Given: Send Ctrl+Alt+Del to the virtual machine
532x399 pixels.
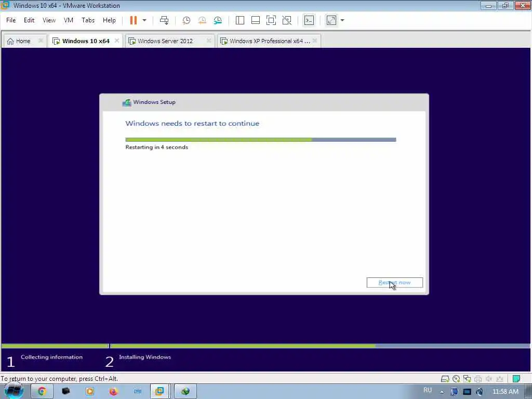Looking at the screenshot, I should coord(164,20).
